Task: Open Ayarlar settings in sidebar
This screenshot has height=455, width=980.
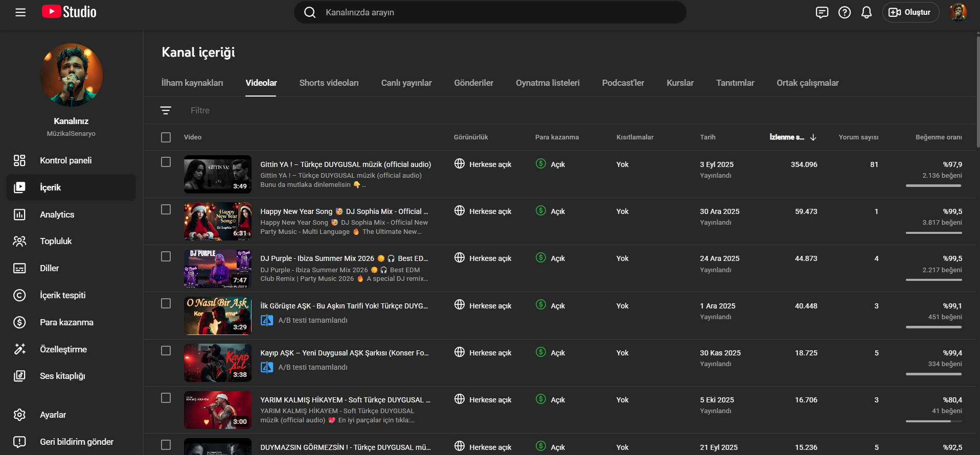Action: [x=53, y=415]
